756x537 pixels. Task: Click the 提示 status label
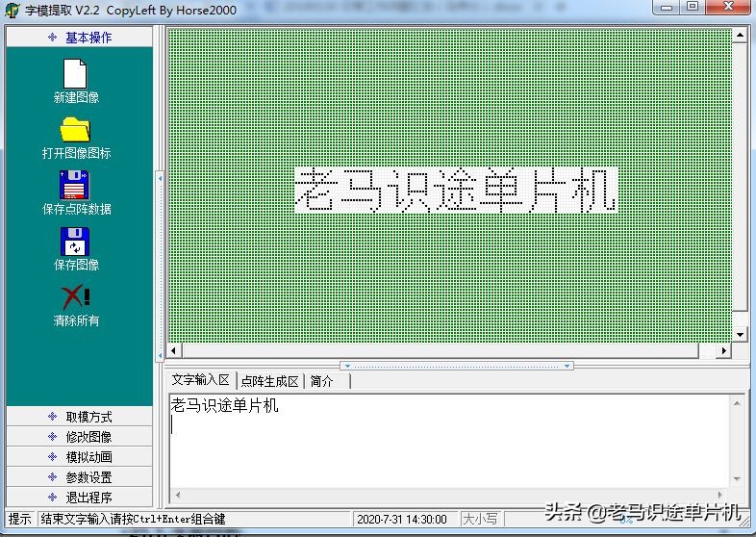pyautogui.click(x=20, y=519)
